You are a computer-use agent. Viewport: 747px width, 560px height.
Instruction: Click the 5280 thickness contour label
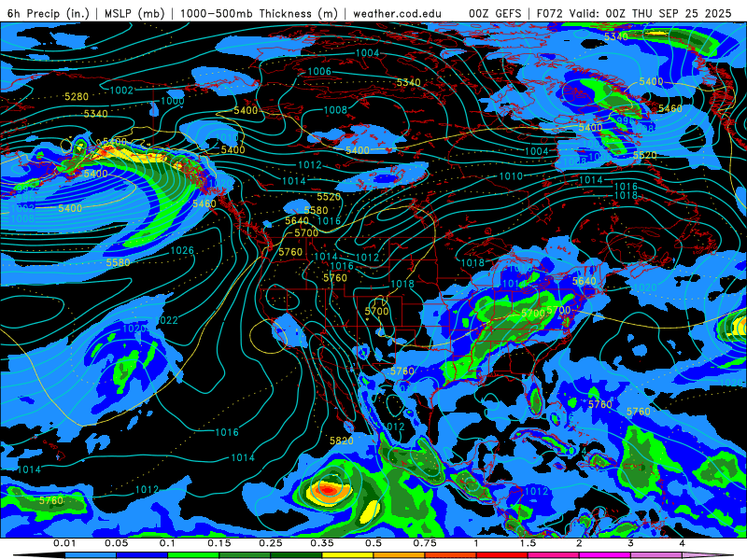(77, 97)
